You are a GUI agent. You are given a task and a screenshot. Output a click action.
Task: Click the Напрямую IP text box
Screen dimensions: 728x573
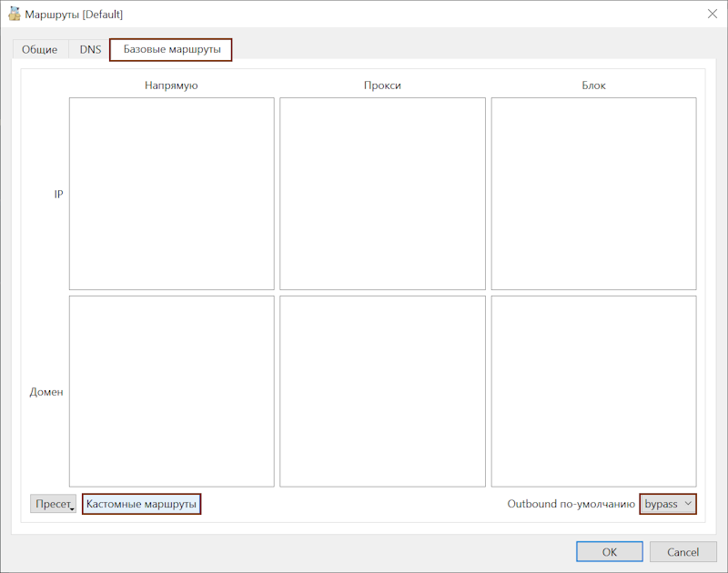click(171, 194)
